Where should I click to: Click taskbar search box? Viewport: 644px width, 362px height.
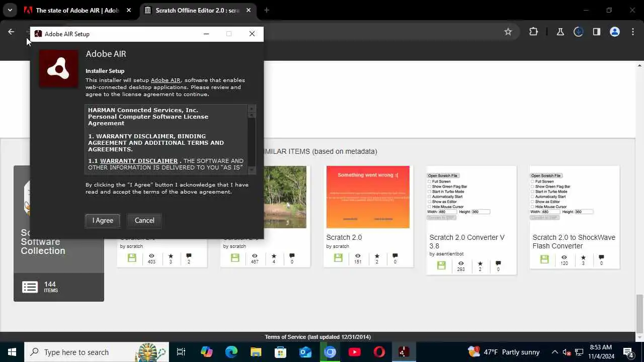pyautogui.click(x=96, y=352)
